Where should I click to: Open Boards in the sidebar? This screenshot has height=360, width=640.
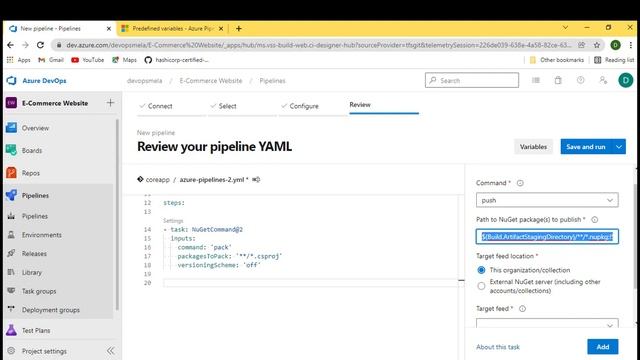pyautogui.click(x=32, y=151)
